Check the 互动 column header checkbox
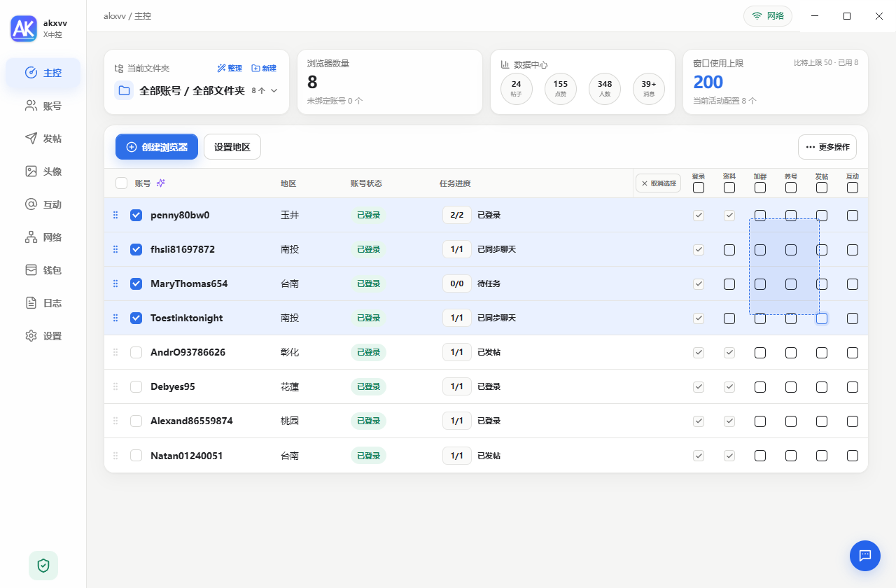This screenshot has height=588, width=896. coord(853,188)
